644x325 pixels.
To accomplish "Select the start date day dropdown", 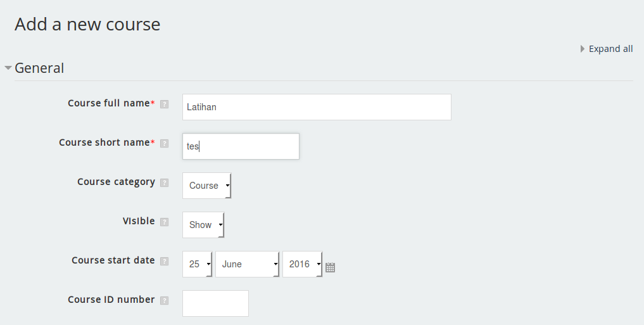I will pos(197,264).
